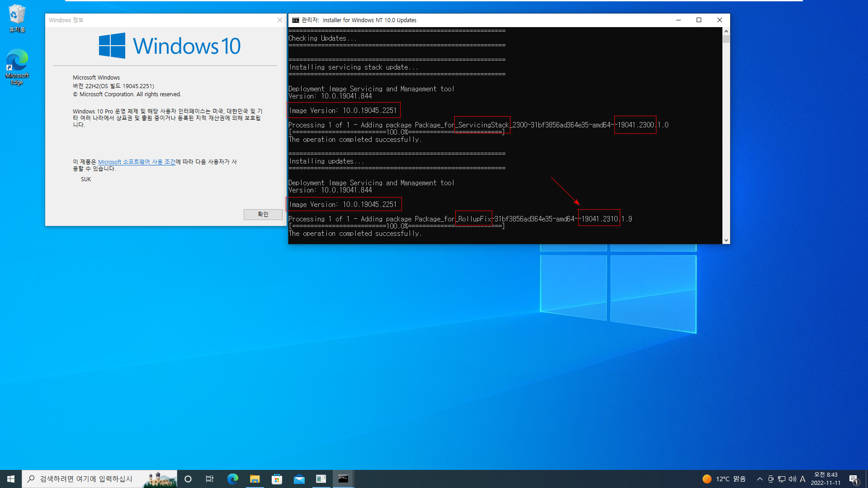
Task: Click 'Checking Updates...' console text
Action: (x=323, y=38)
